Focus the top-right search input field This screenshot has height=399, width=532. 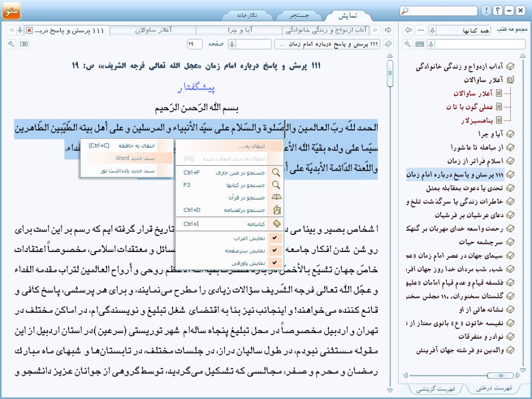click(x=444, y=11)
